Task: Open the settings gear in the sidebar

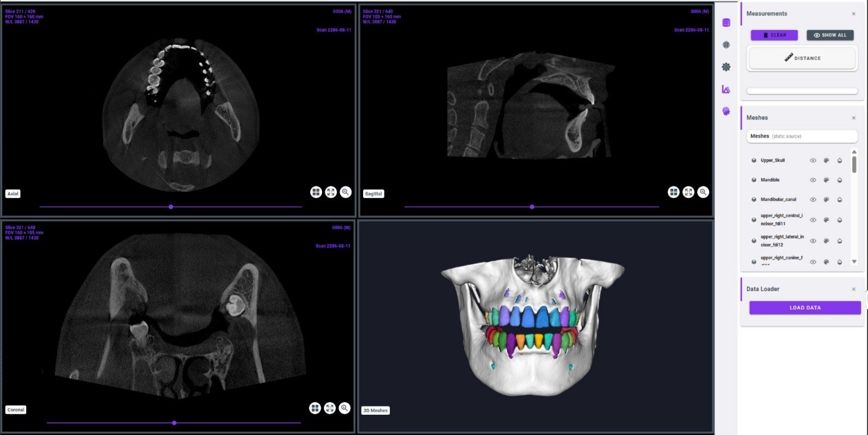Action: [x=726, y=67]
